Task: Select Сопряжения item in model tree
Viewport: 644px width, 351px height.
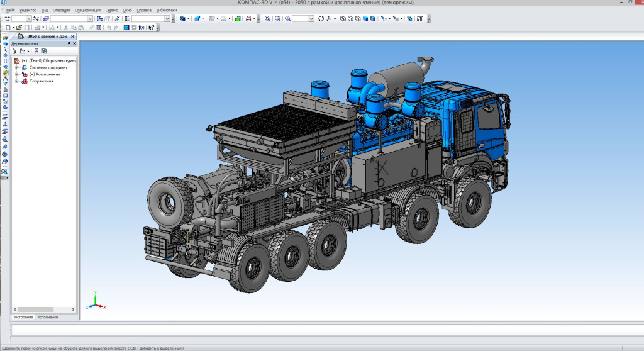Action: [x=41, y=81]
